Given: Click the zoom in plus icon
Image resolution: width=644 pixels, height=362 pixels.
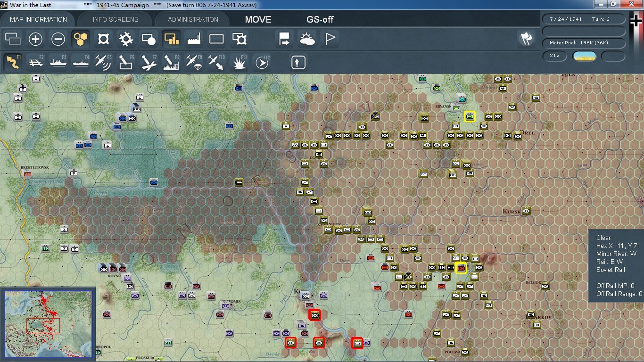Looking at the screenshot, I should pyautogui.click(x=35, y=39).
